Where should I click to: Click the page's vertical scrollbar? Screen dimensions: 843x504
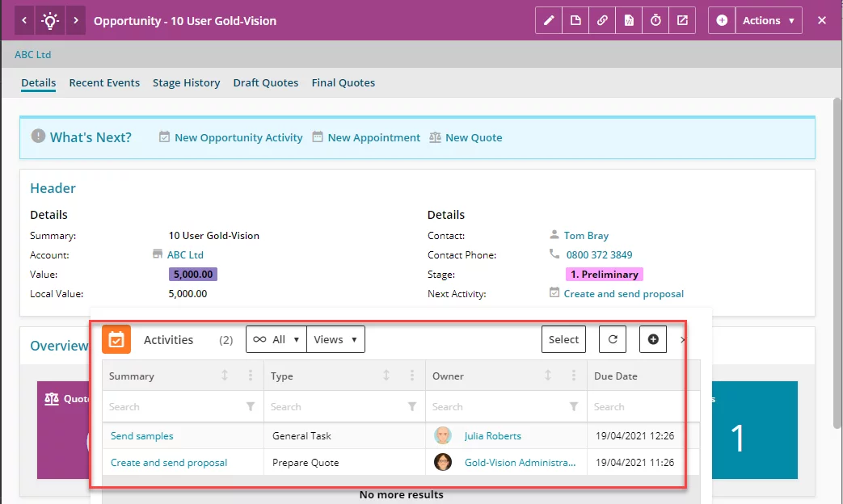[x=837, y=263]
